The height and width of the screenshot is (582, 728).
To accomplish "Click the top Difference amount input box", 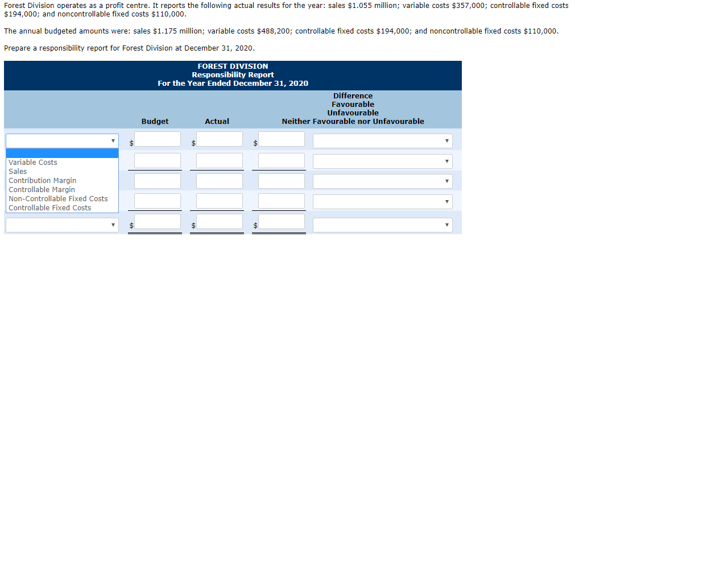I will coord(281,139).
